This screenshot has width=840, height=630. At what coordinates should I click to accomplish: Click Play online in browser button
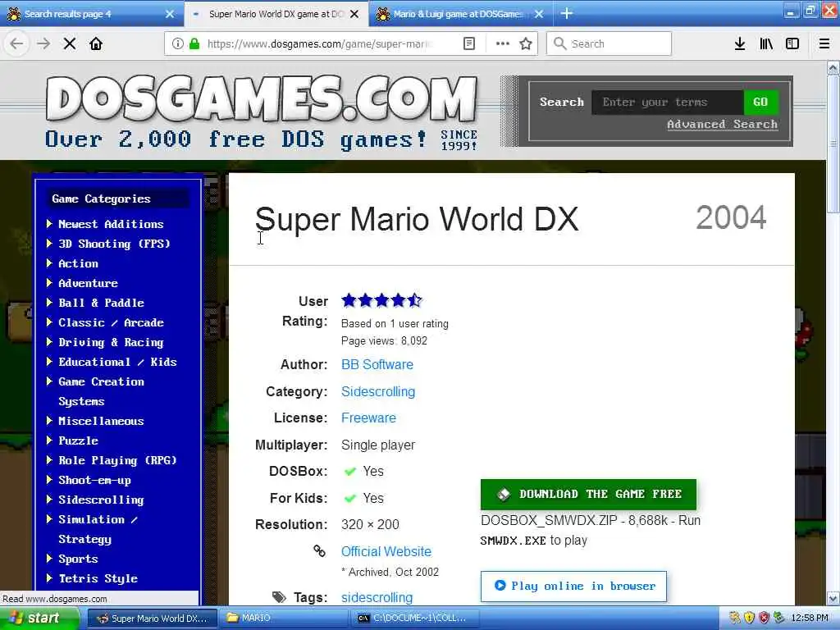[573, 586]
